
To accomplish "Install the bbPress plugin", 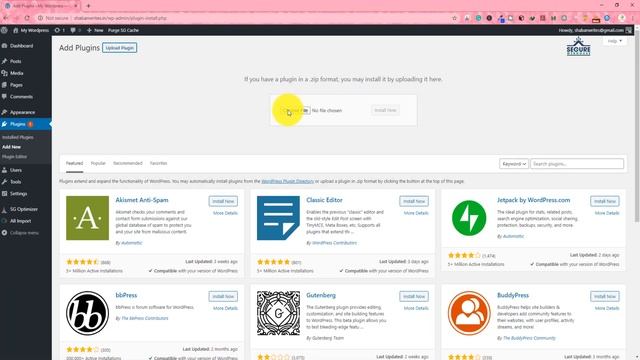I will coord(223,296).
